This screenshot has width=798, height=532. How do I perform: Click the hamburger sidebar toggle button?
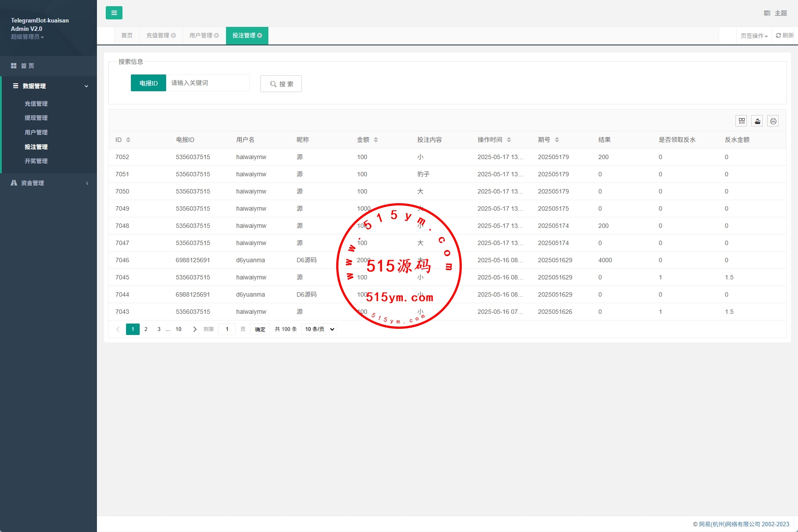(x=114, y=13)
